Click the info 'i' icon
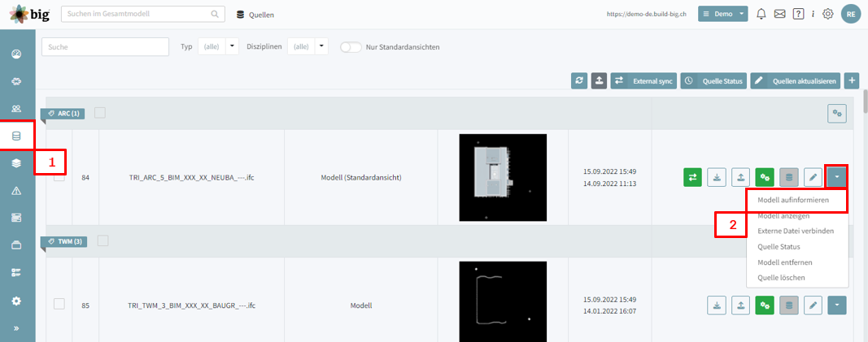Viewport: 868px width, 342px height. (x=813, y=15)
